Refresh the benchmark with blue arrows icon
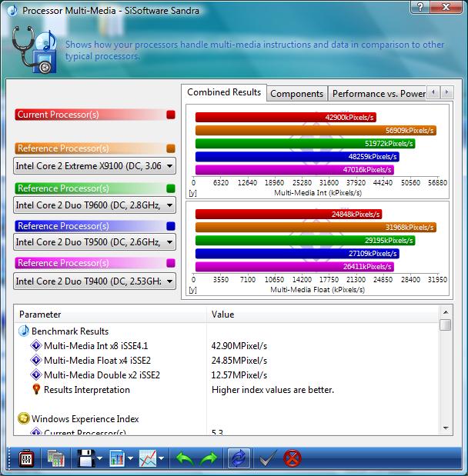This screenshot has width=468, height=476. (x=239, y=458)
